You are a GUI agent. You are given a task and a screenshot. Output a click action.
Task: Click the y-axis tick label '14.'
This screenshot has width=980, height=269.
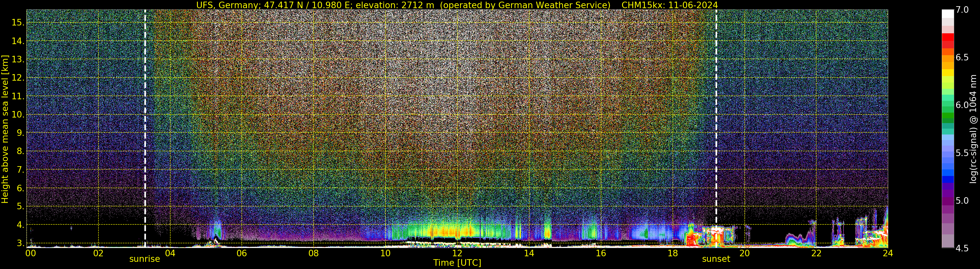18,41
